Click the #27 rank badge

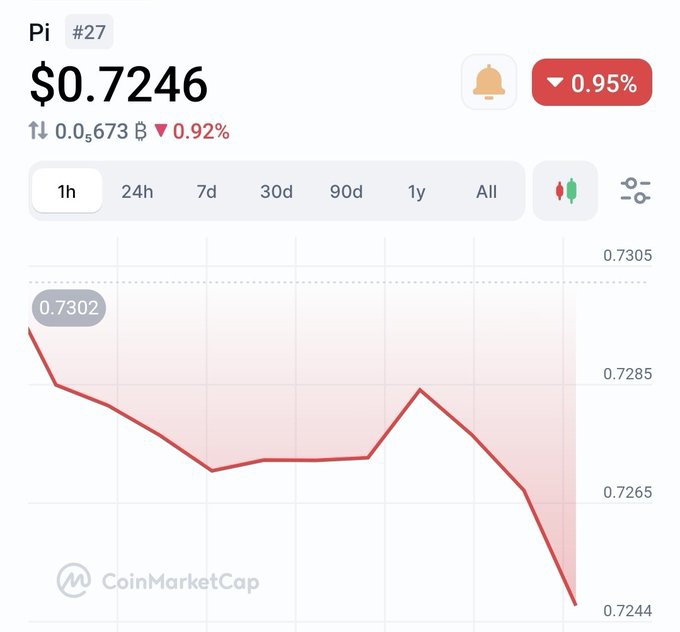[x=89, y=32]
